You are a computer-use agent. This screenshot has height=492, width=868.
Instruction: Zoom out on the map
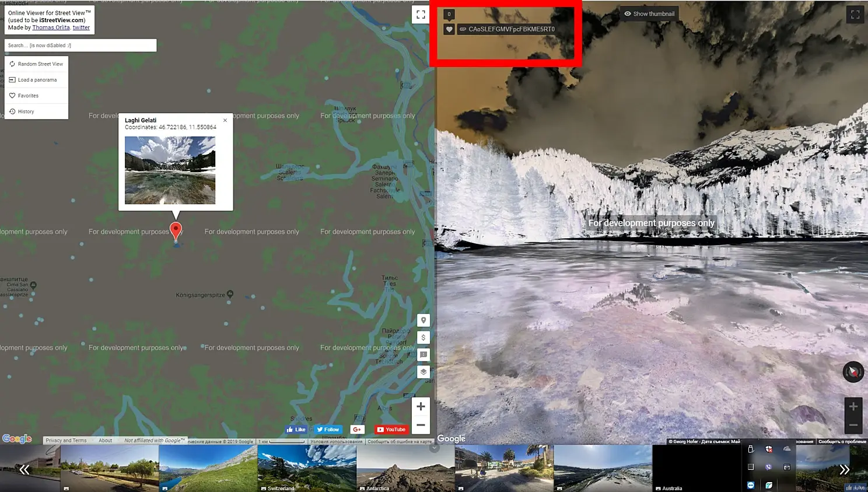click(421, 425)
